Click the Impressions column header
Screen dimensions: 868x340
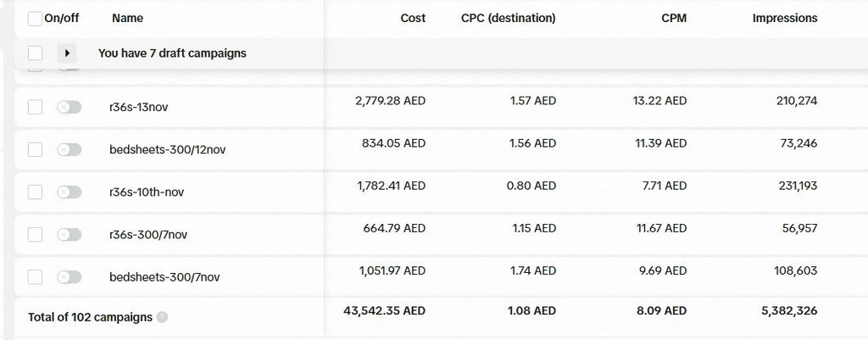[x=785, y=18]
